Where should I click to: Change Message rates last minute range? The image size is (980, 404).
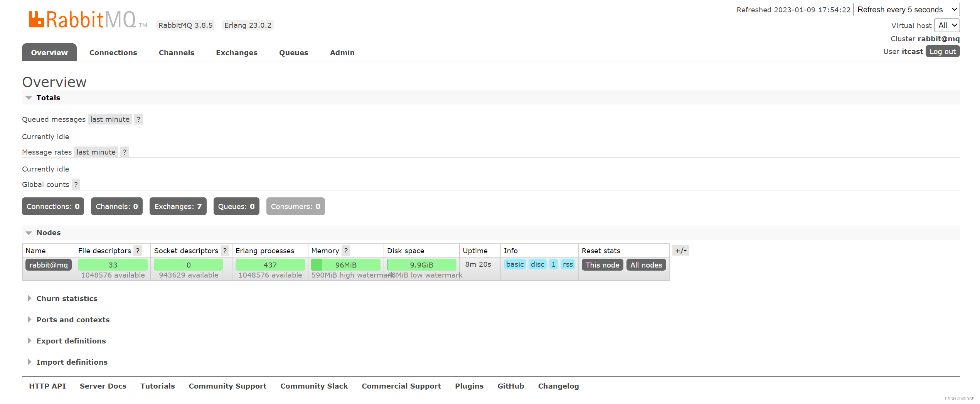point(96,152)
